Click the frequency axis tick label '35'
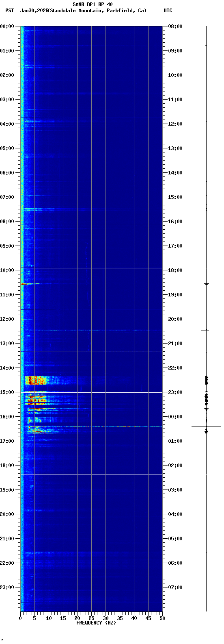 tap(120, 618)
